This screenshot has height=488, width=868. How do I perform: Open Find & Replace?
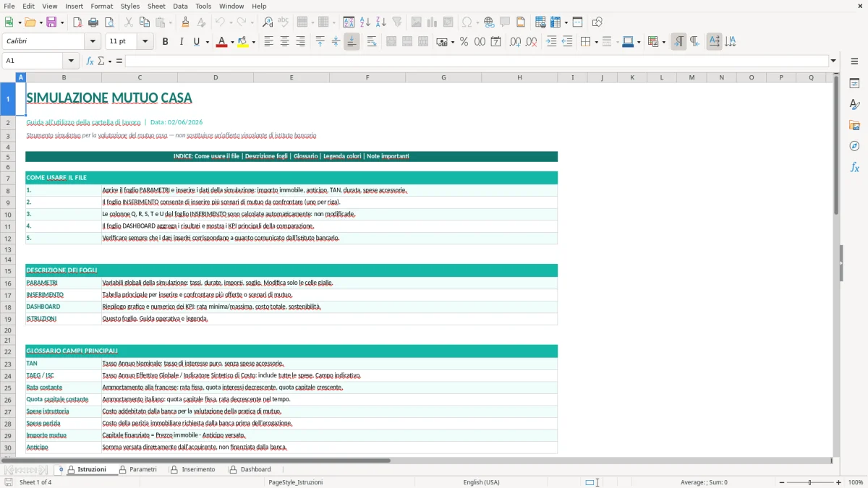[268, 22]
